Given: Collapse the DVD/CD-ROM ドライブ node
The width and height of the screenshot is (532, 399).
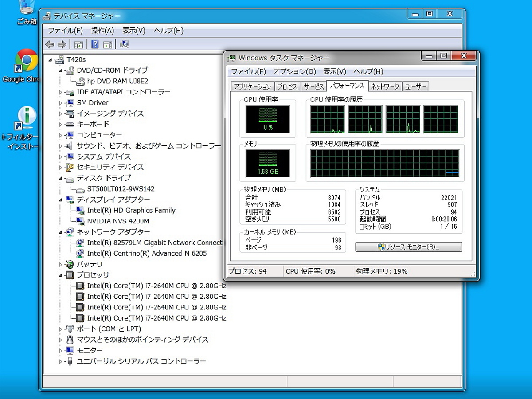Looking at the screenshot, I should [61, 70].
